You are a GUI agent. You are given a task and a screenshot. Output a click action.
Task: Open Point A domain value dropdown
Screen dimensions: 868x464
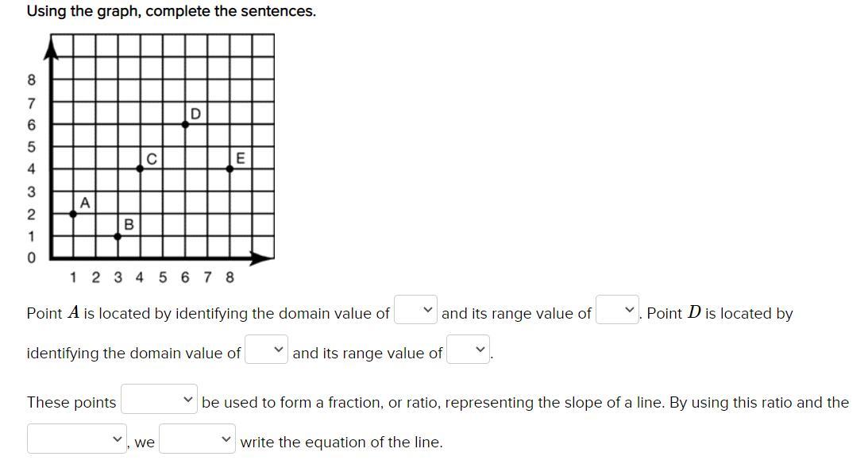point(416,310)
